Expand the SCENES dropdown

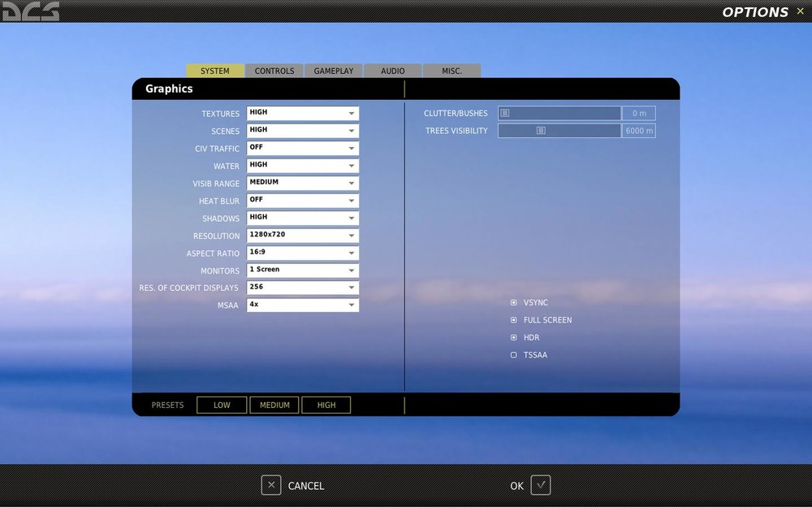(302, 131)
